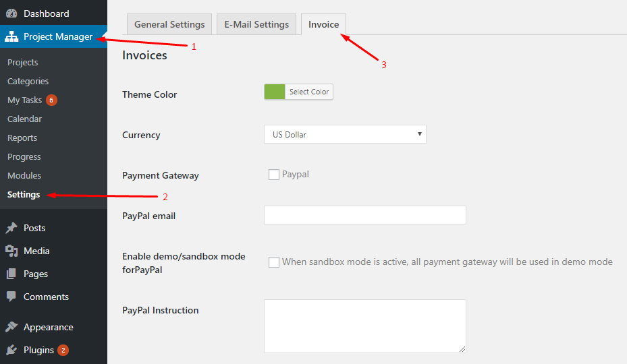This screenshot has height=364, width=627.
Task: Click the PayPal email input field
Action: coord(365,215)
